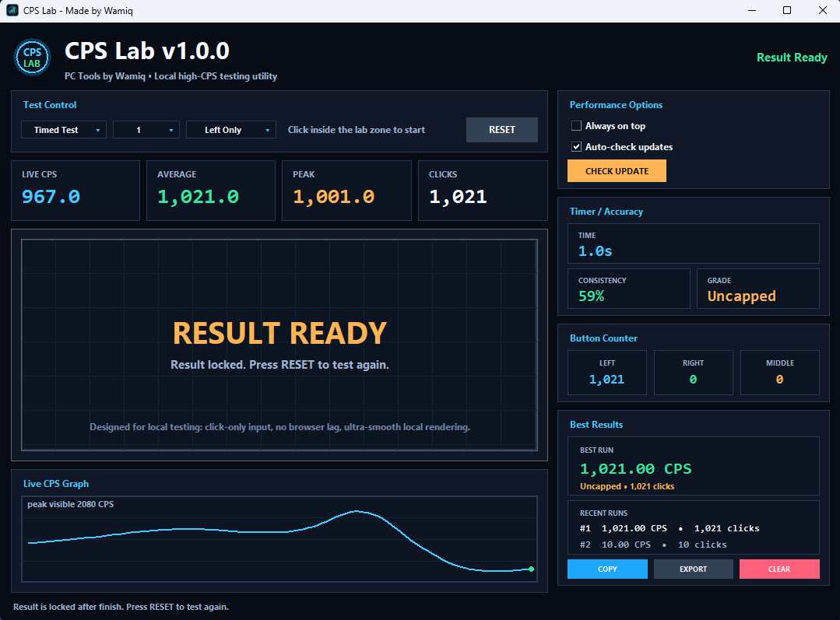Click the Best Results heading

596,425
